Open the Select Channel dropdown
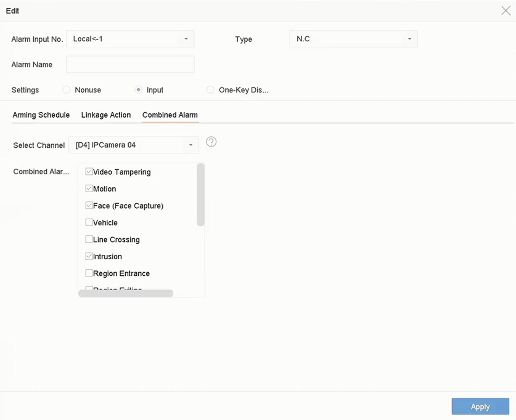Screen dimensions: 516x420 (134, 145)
